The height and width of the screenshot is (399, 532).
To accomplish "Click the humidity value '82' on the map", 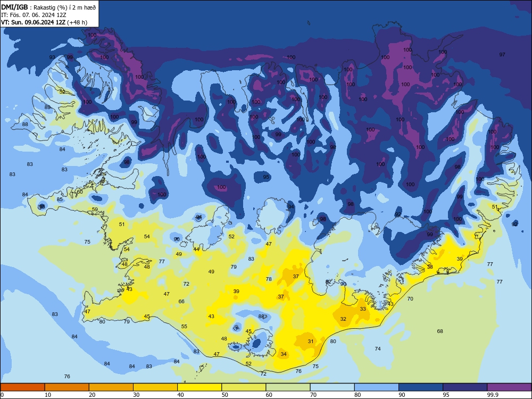I will coord(328,281).
